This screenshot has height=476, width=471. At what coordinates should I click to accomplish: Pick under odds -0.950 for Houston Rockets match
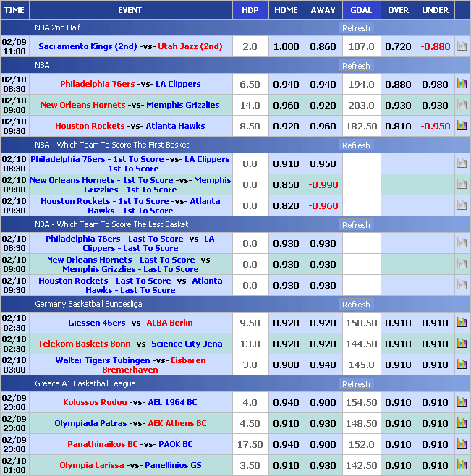pyautogui.click(x=435, y=126)
